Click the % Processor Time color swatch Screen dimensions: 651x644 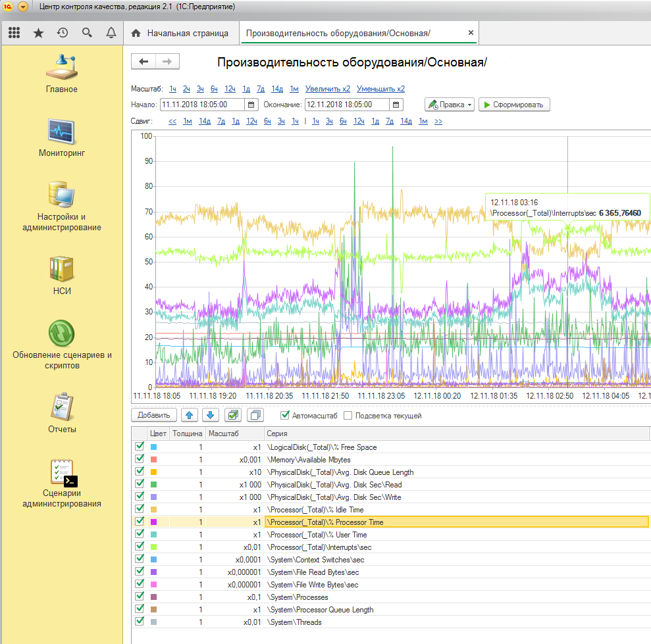(154, 522)
